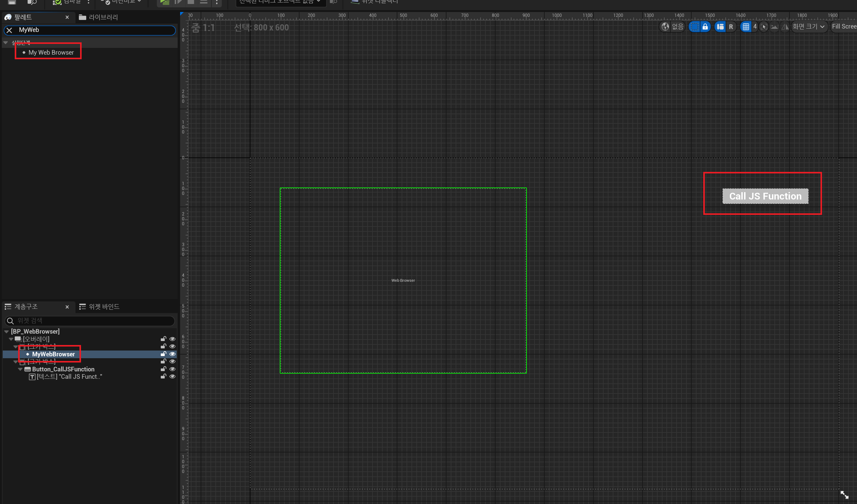Toggle visibility of the Button_CallJSFunction widget
Screen dimensions: 857x504
[172, 369]
